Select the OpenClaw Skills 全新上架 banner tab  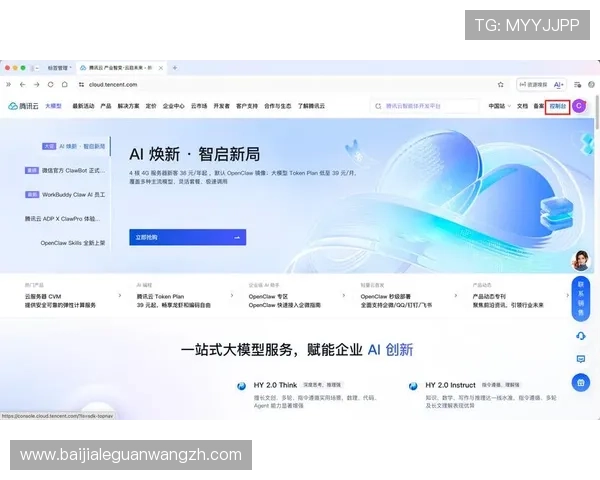73,243
